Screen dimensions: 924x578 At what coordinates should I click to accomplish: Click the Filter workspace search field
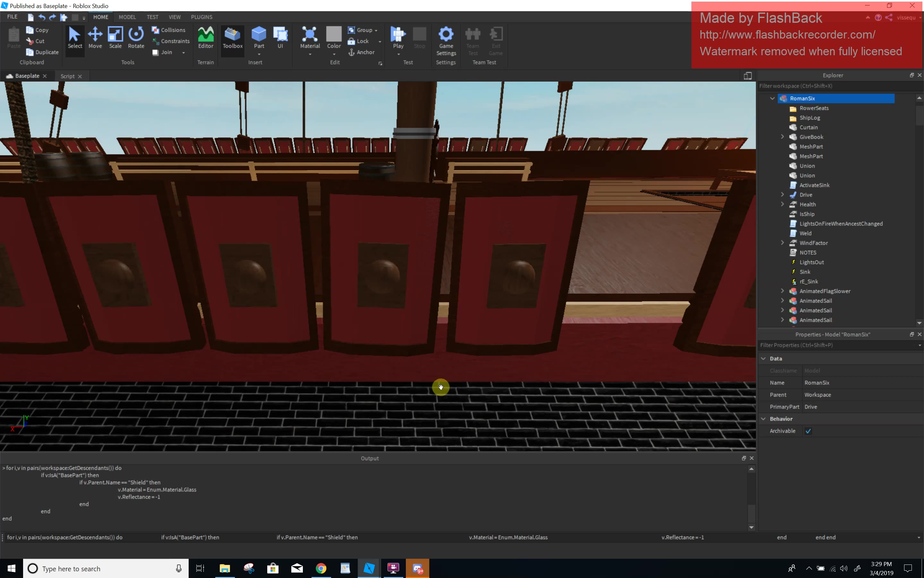[x=840, y=86]
